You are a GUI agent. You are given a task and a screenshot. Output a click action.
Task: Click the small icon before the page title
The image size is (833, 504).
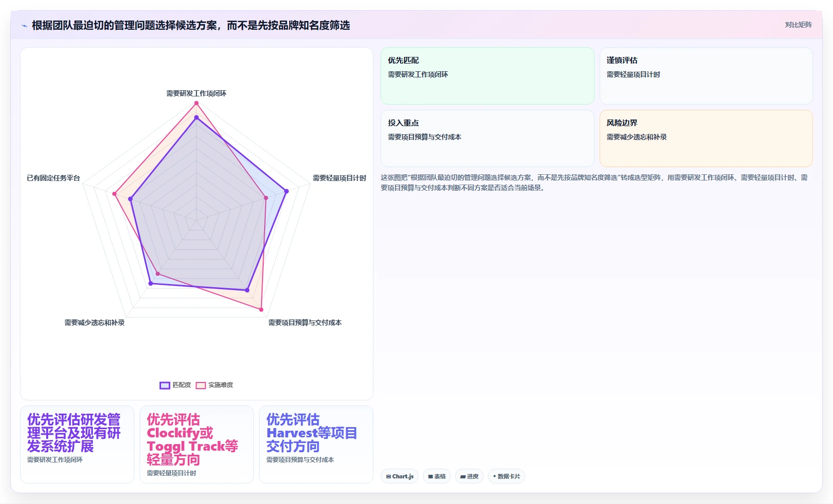pos(24,26)
